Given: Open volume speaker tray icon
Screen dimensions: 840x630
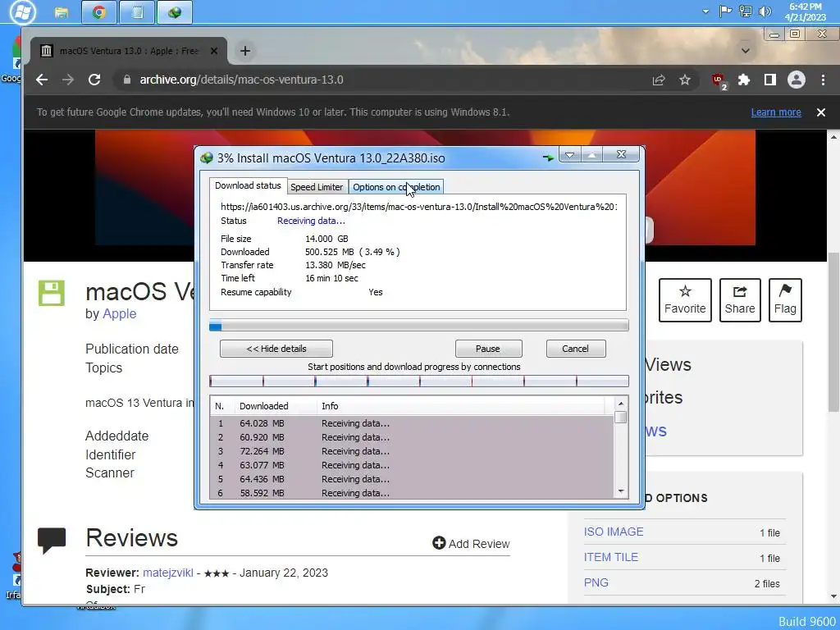Looking at the screenshot, I should point(765,11).
